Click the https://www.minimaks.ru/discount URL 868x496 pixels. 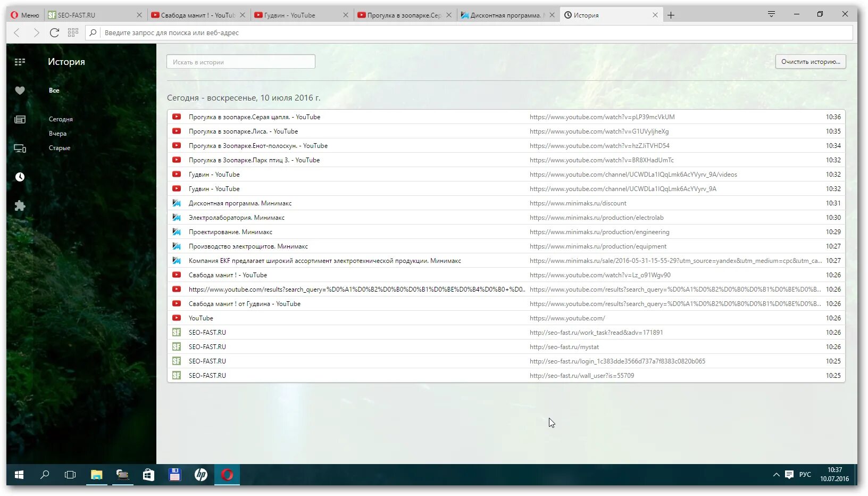tap(578, 203)
